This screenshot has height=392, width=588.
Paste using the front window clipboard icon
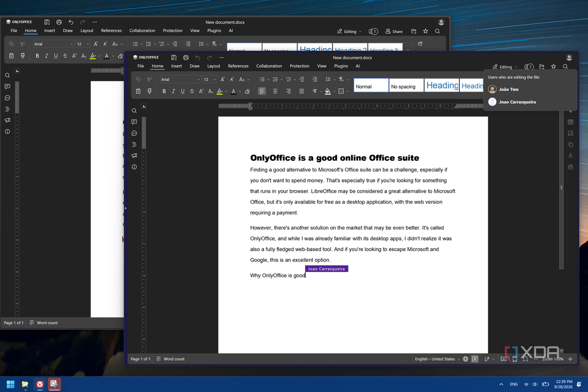point(138,91)
